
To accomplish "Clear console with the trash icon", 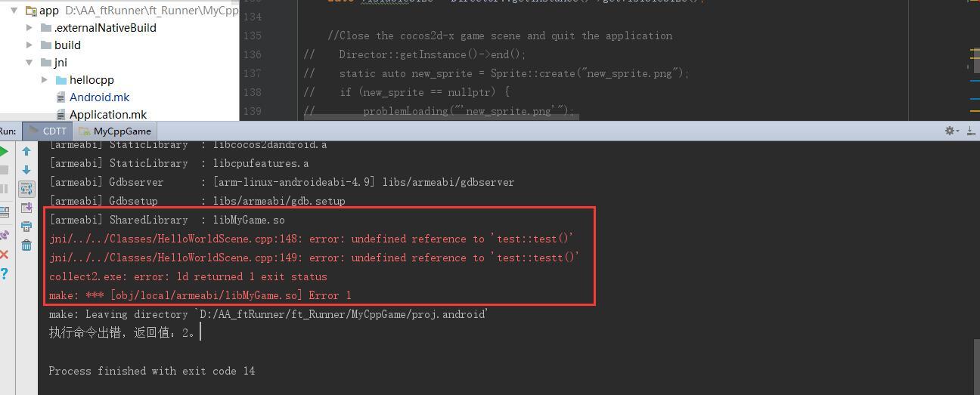I will 26,245.
